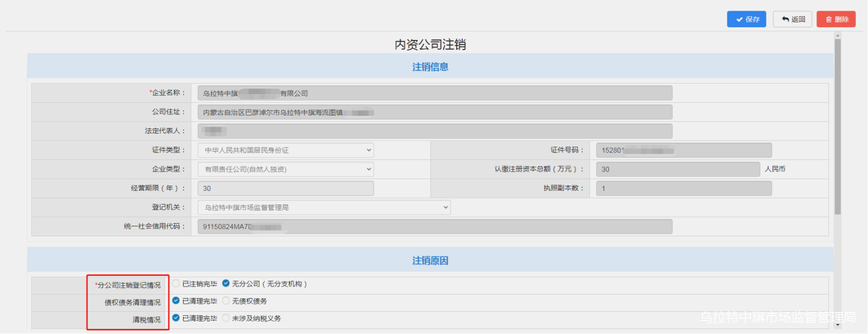The height and width of the screenshot is (334, 868).
Task: Expand the 登记机关 dropdown
Action: coord(324,207)
